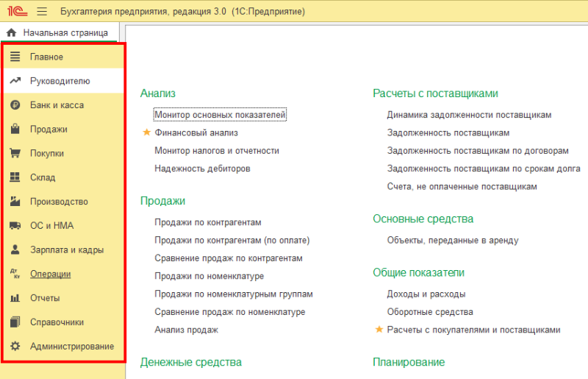Toggle star beside Расчеты с покупателями и поставщиками
The width and height of the screenshot is (588, 379).
pos(379,330)
